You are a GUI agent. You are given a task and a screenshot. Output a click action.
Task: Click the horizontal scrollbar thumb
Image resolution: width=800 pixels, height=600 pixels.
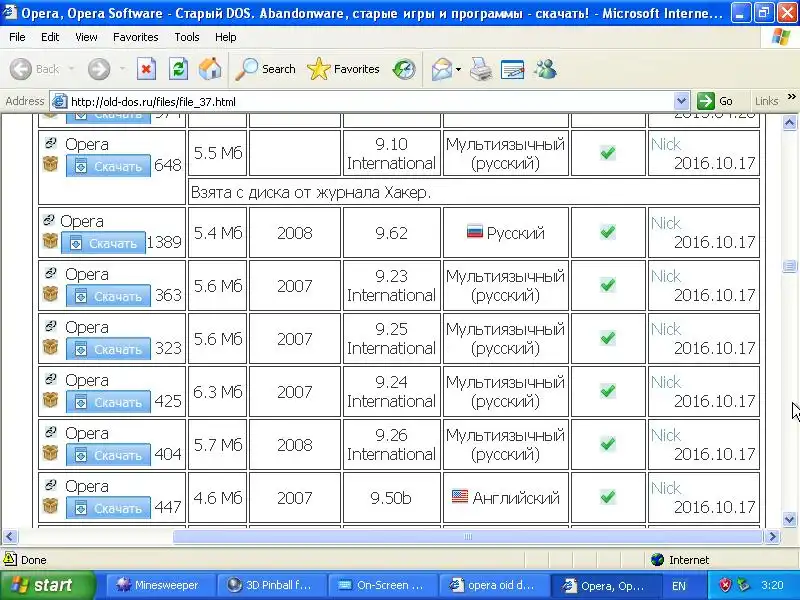(x=468, y=537)
